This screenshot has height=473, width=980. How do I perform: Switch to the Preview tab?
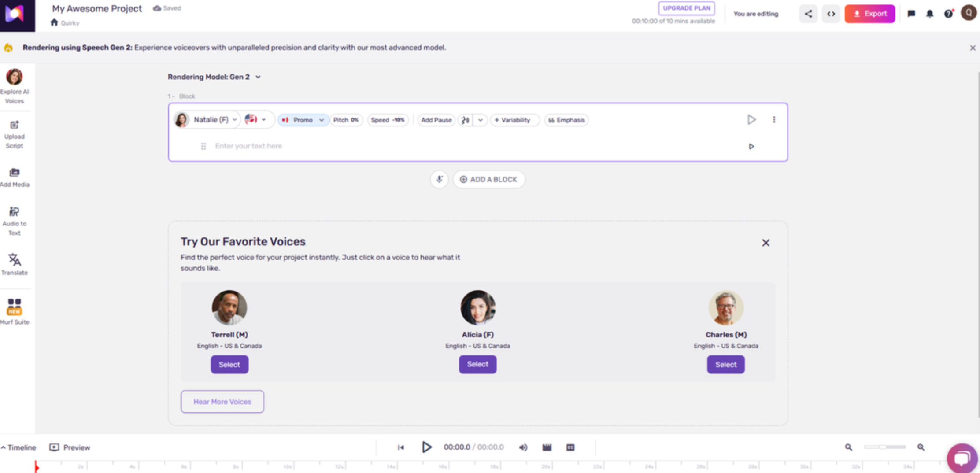(x=70, y=447)
